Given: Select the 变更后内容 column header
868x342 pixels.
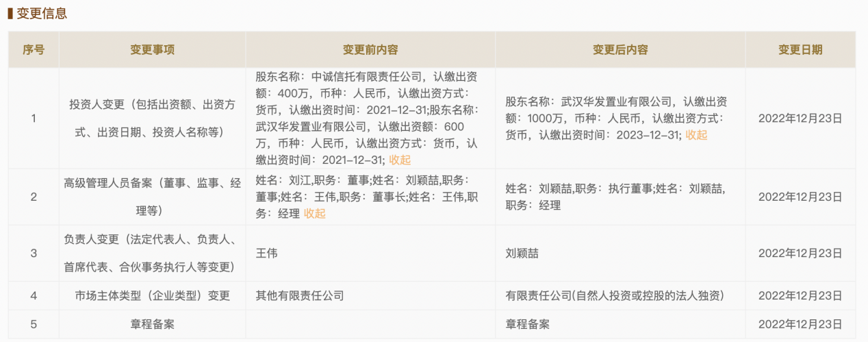Looking at the screenshot, I should point(620,49).
